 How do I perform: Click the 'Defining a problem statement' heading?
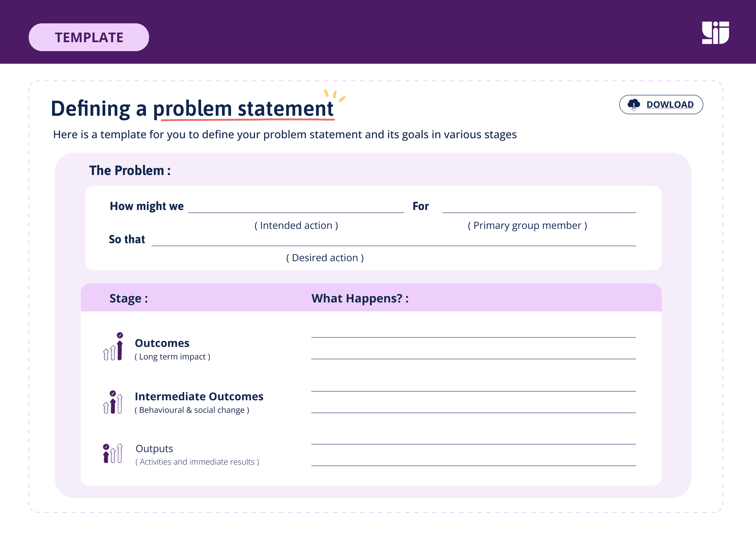192,109
